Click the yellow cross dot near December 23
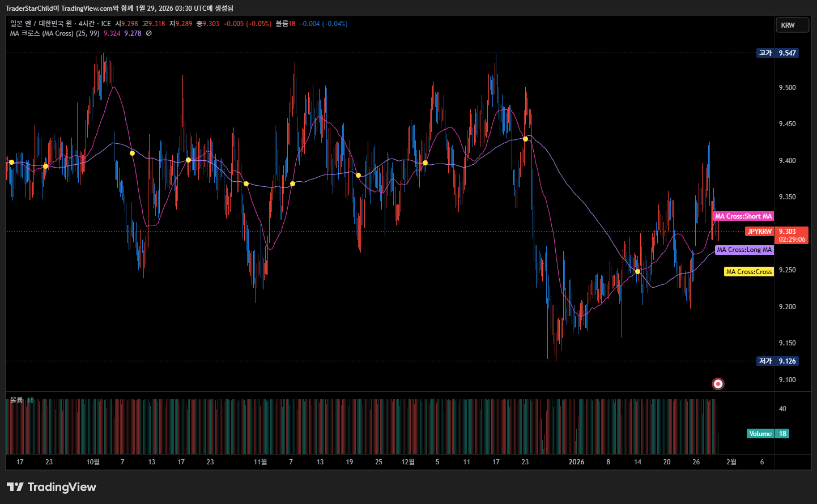 click(x=526, y=139)
